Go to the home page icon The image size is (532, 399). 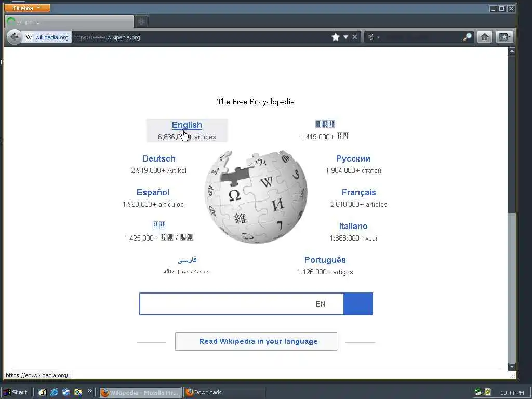click(485, 37)
